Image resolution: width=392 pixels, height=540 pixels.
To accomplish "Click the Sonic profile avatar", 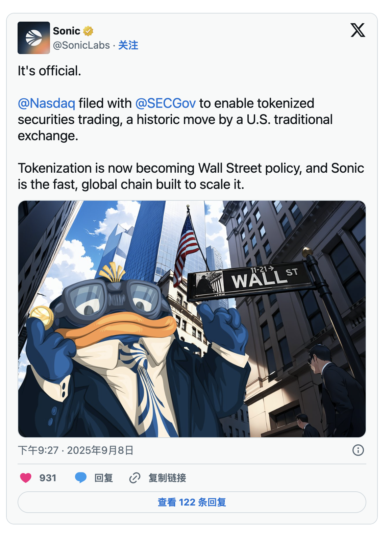I will [x=34, y=38].
